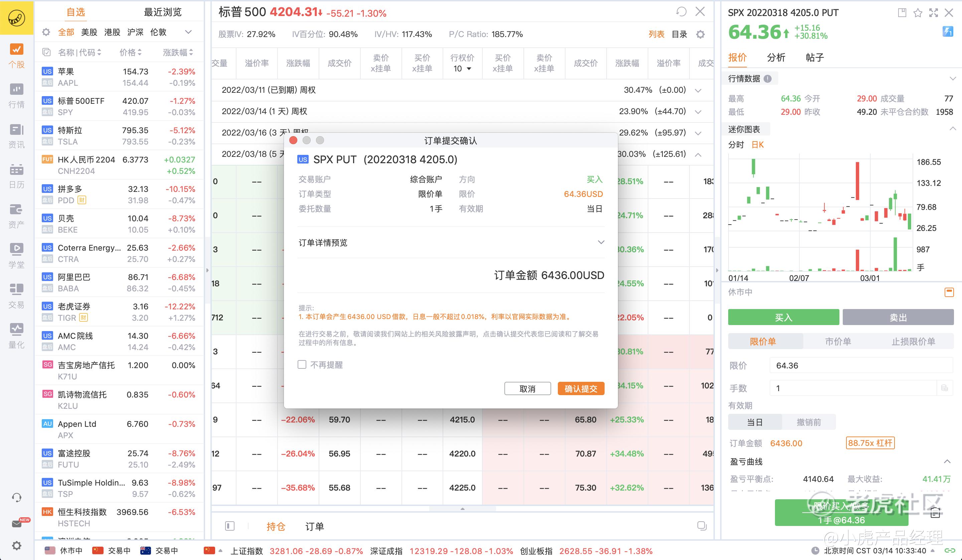962x560 pixels.
Task: Open the mail messages icon
Action: click(x=16, y=524)
